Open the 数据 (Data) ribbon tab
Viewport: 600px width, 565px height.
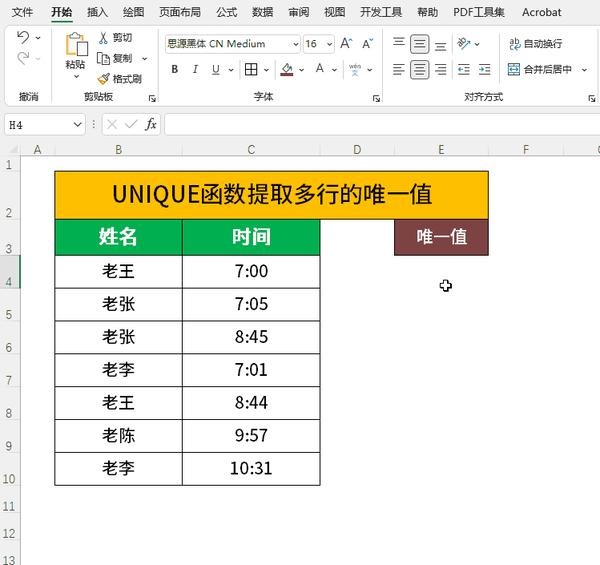[262, 12]
